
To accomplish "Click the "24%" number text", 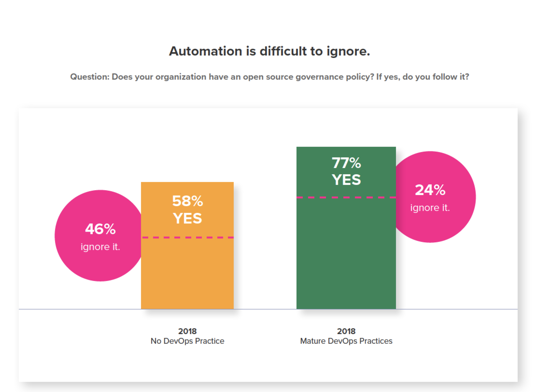I will coord(430,190).
